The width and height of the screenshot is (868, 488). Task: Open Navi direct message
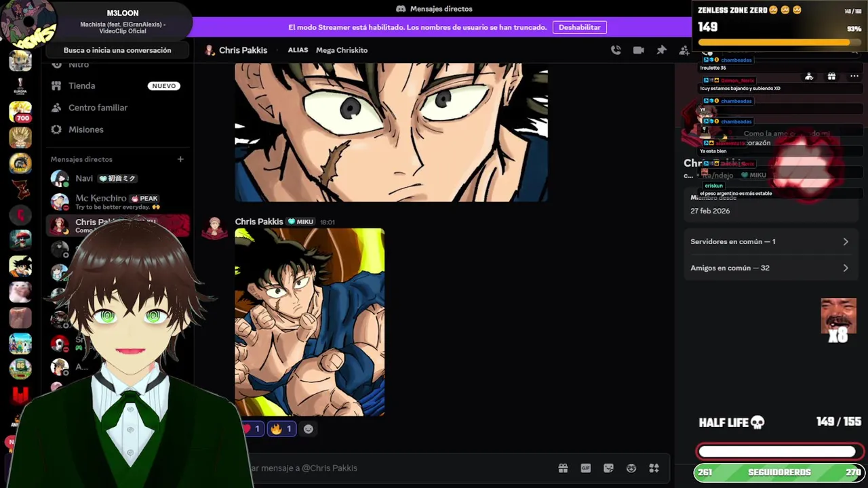coord(119,179)
